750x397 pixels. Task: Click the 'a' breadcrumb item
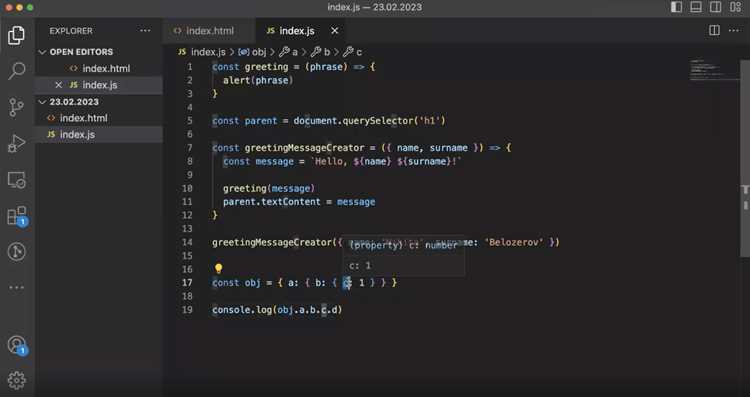(288, 52)
